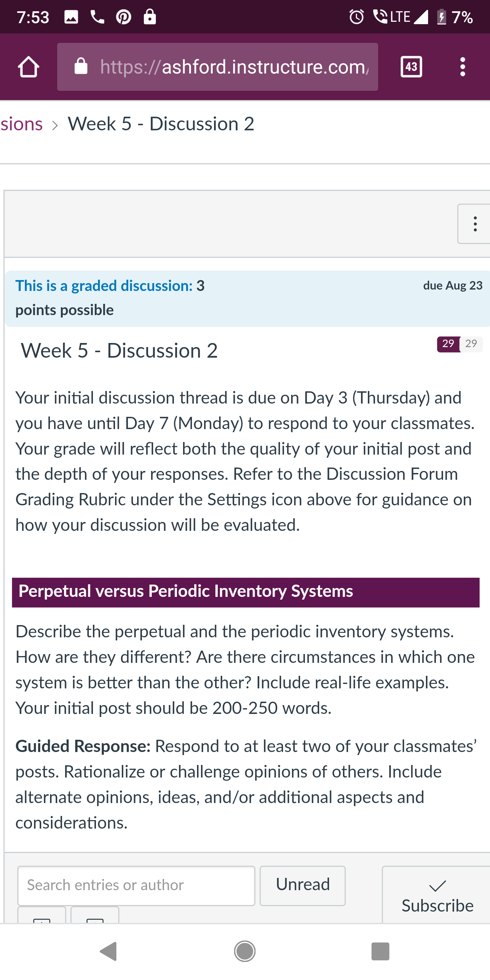490x980 pixels.
Task: Tap the Android home circle button
Action: click(x=245, y=951)
